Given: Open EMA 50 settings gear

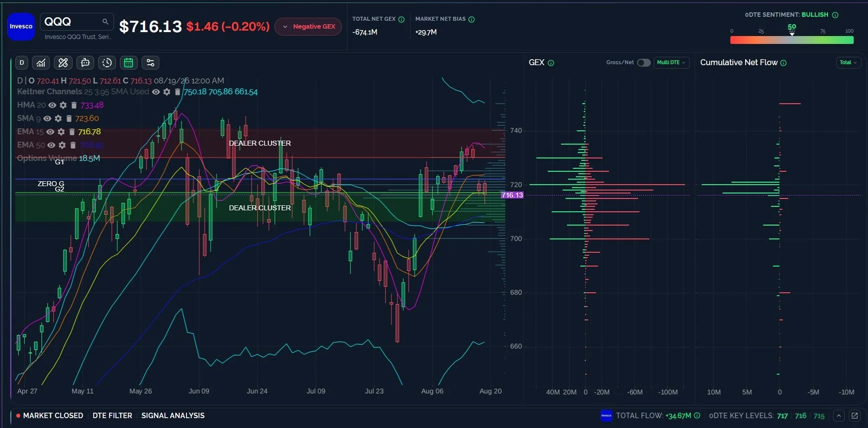Looking at the screenshot, I should [62, 145].
